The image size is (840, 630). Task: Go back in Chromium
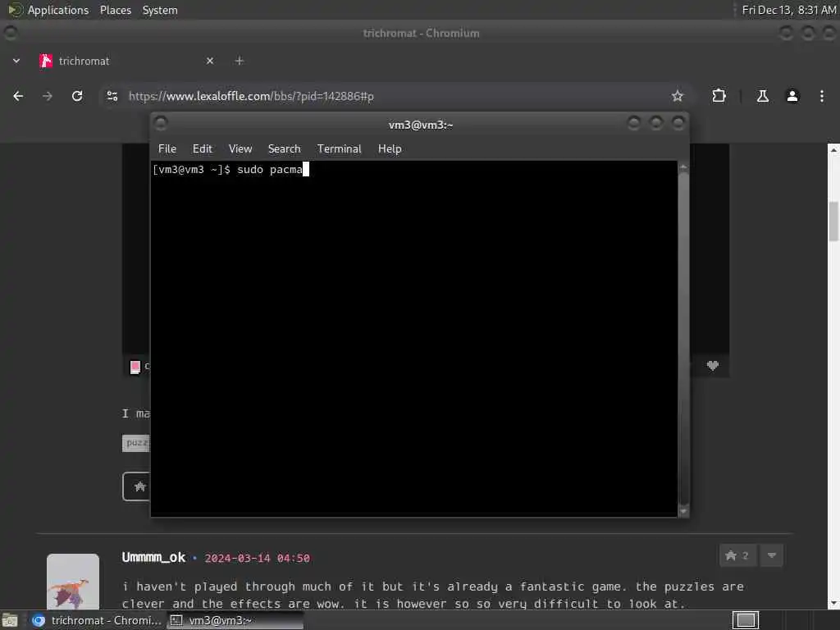[18, 96]
